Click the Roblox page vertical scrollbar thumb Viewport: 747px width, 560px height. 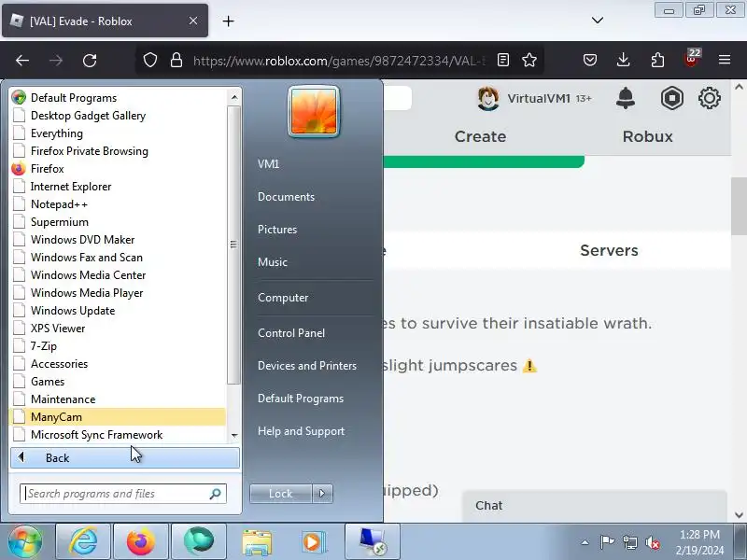pyautogui.click(x=739, y=205)
